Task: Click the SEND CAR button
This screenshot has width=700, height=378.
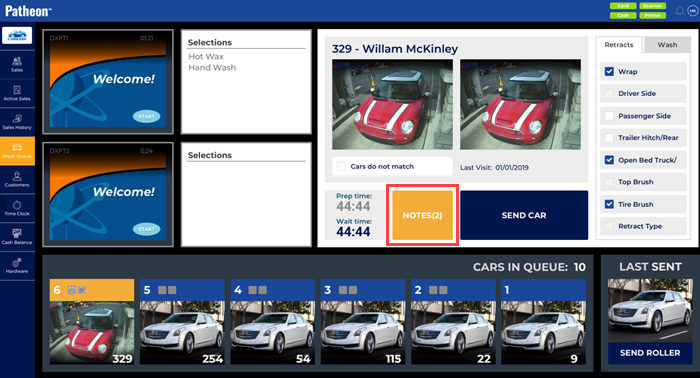Action: [524, 215]
